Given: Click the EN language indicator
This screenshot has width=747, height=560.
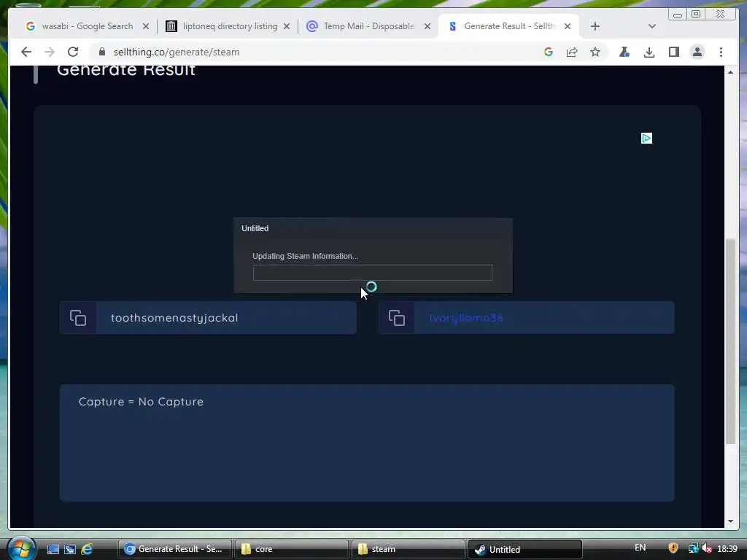Looking at the screenshot, I should click(x=640, y=548).
